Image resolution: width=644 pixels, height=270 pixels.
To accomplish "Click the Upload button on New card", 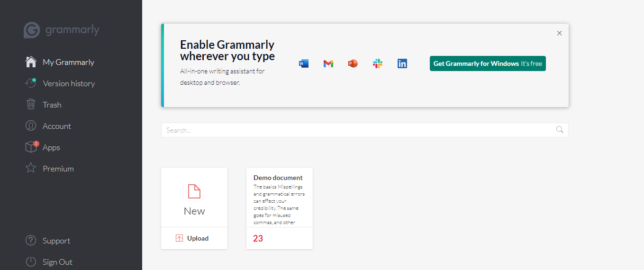I will [194, 238].
